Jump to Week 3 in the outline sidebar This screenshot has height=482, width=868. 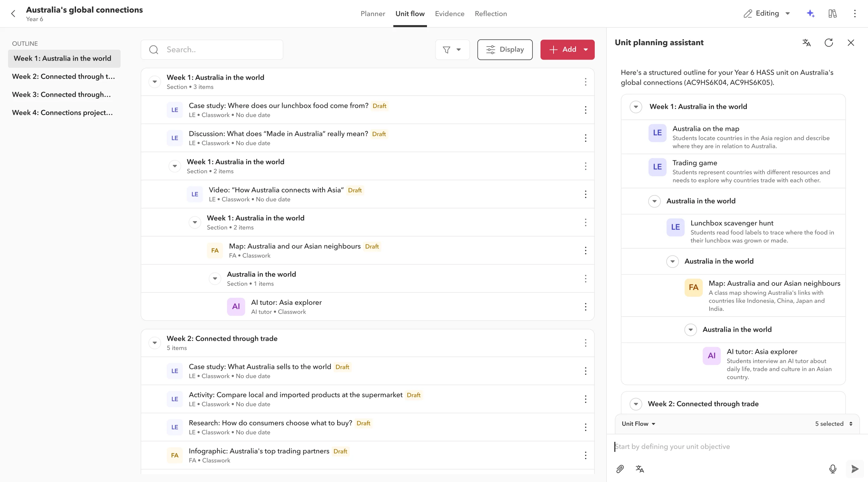[64, 95]
